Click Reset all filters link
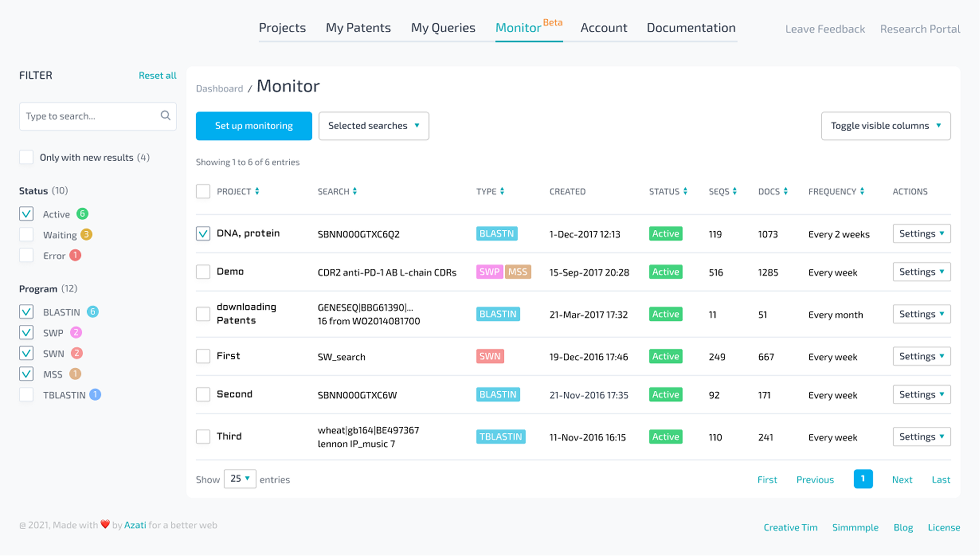Image resolution: width=980 pixels, height=556 pixels. (x=157, y=75)
